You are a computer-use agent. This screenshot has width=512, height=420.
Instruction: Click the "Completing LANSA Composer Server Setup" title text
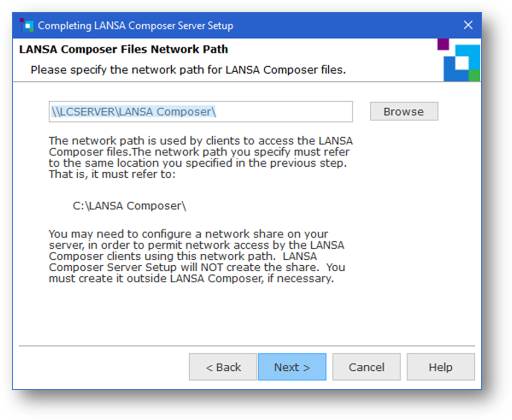(135, 26)
